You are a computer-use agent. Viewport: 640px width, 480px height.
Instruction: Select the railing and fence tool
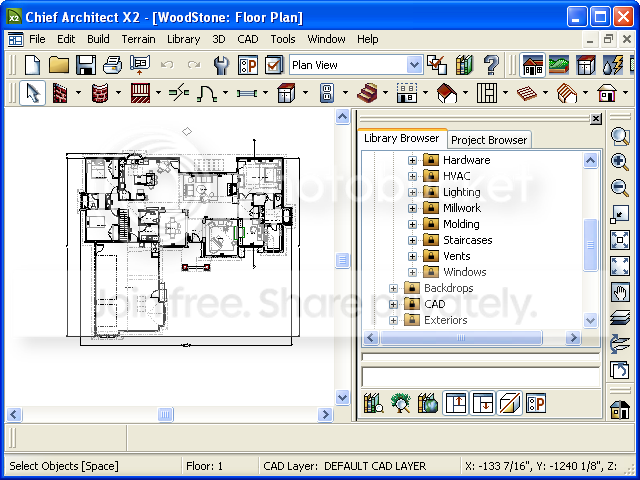click(140, 93)
